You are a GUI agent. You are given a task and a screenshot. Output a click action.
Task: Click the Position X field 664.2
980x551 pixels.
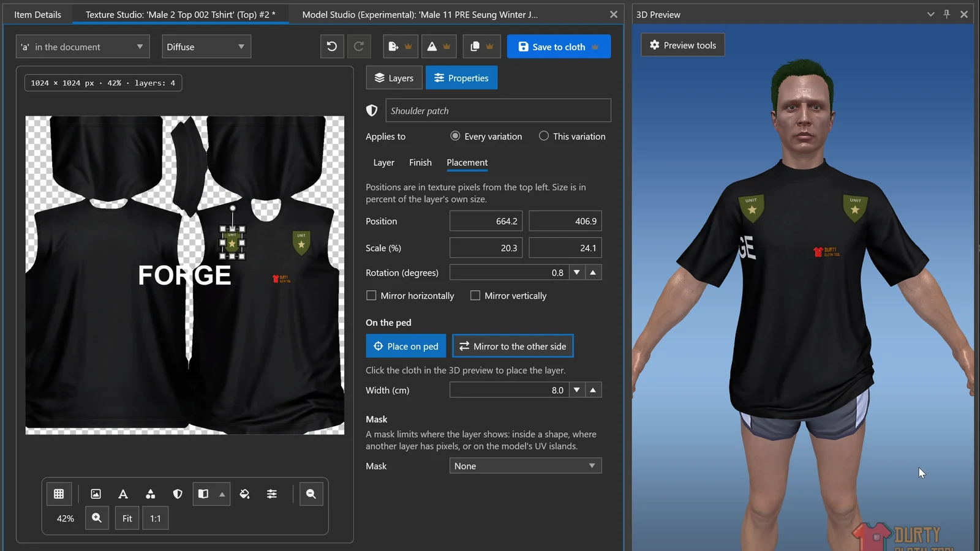tap(486, 221)
